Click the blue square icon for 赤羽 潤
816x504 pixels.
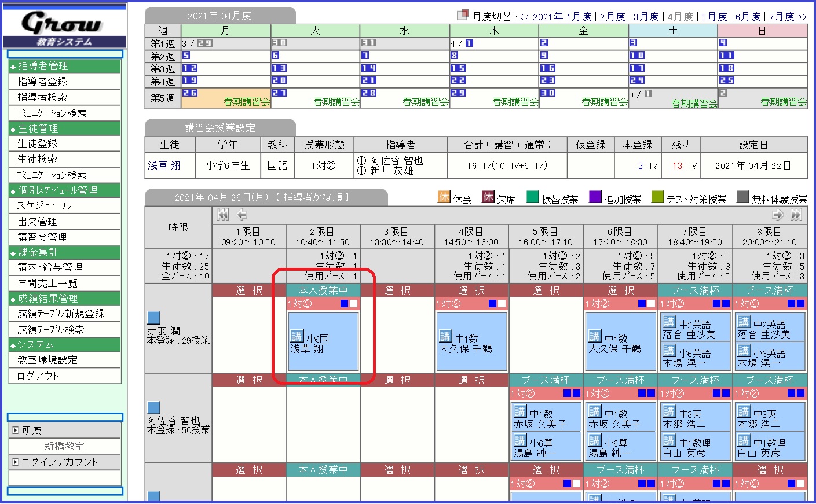pos(153,317)
